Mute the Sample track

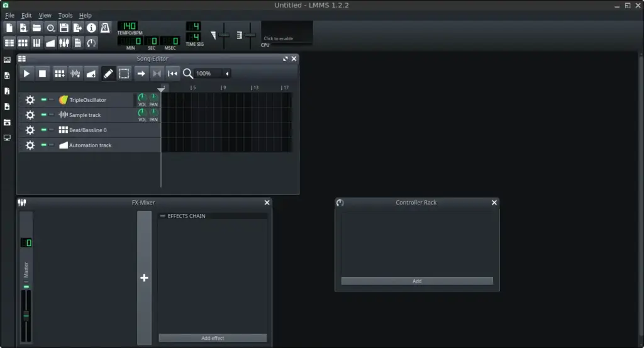[43, 115]
